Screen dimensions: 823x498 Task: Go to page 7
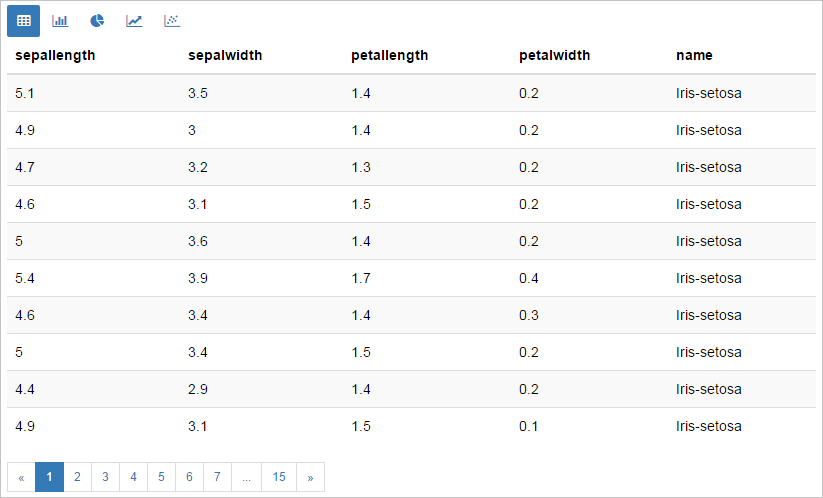coord(217,477)
